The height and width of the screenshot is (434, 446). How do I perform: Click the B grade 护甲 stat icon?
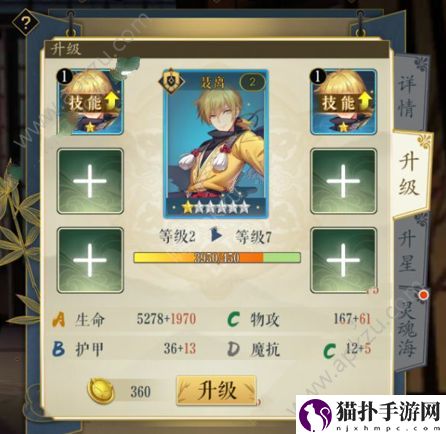coord(59,349)
